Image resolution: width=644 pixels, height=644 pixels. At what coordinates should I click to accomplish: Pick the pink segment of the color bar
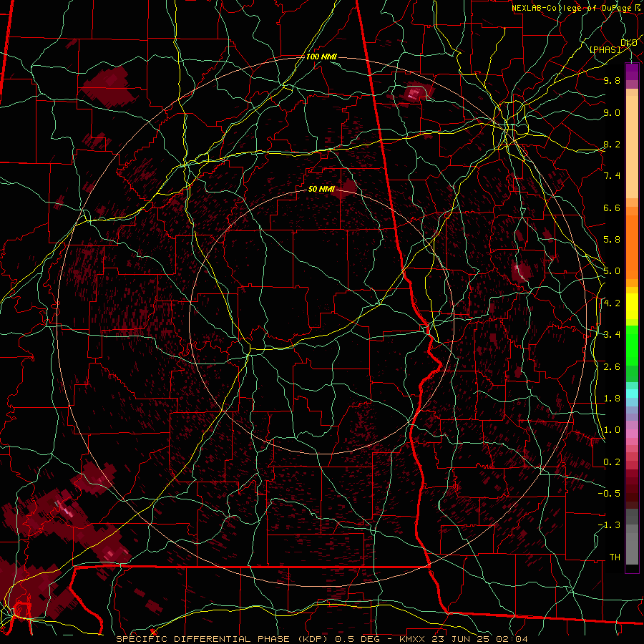(632, 434)
